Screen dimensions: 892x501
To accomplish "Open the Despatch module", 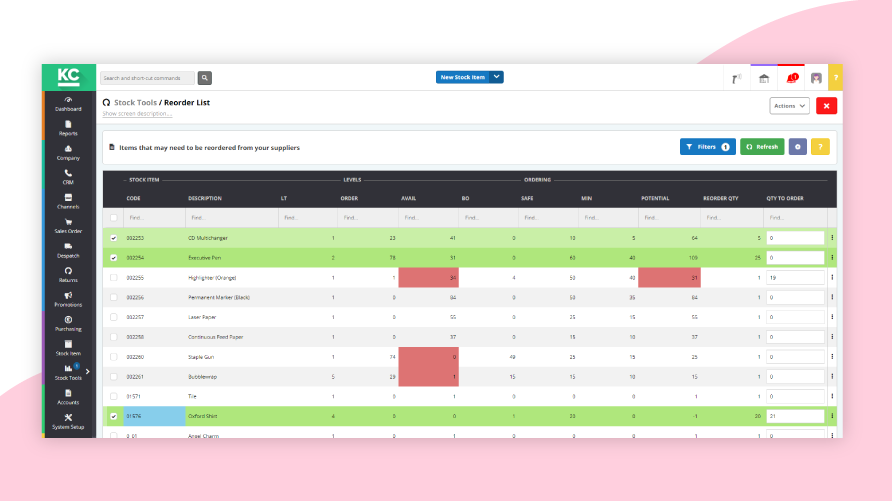I will (68, 250).
